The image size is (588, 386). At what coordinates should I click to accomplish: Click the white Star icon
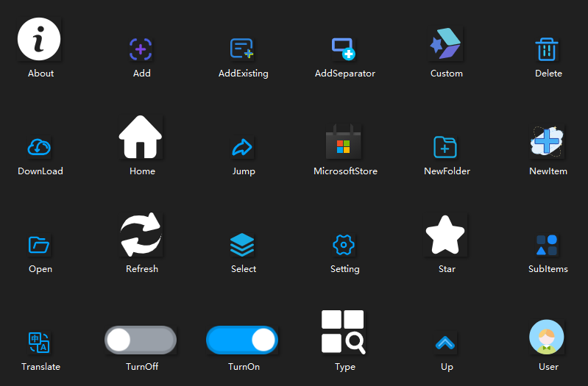point(445,235)
